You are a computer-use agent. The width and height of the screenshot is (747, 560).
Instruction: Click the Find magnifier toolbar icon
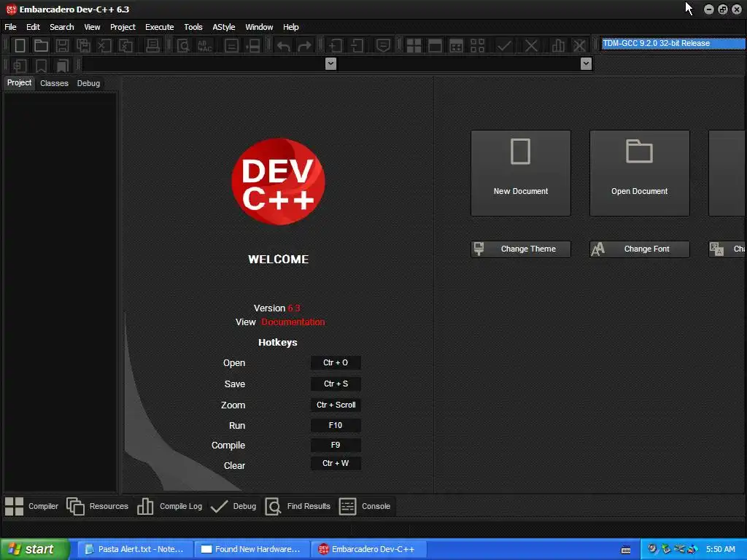[x=183, y=46]
